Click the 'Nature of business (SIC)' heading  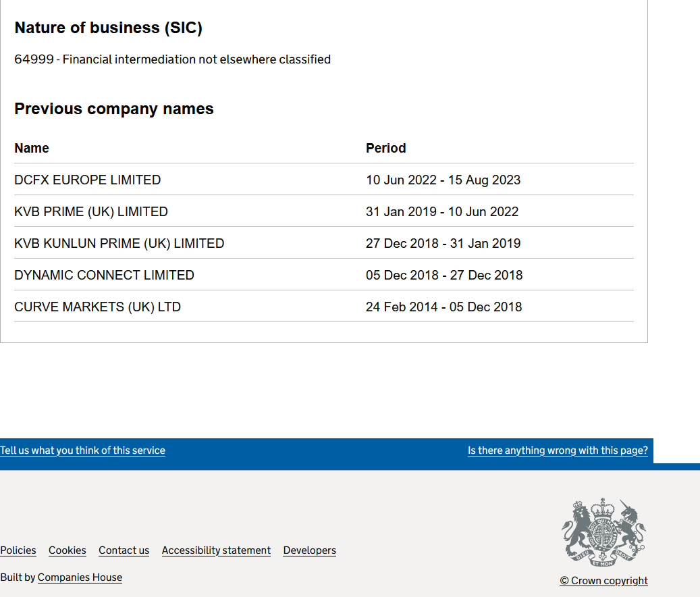[108, 28]
